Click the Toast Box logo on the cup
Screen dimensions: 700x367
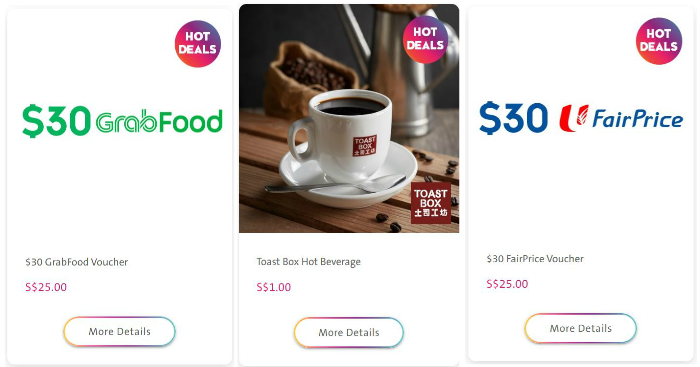[365, 146]
